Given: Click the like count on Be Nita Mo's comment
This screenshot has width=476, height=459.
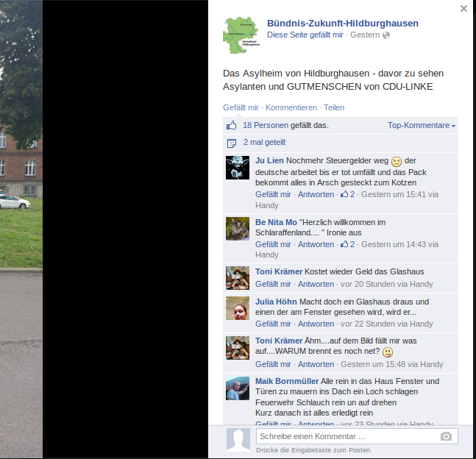Looking at the screenshot, I should coord(347,244).
